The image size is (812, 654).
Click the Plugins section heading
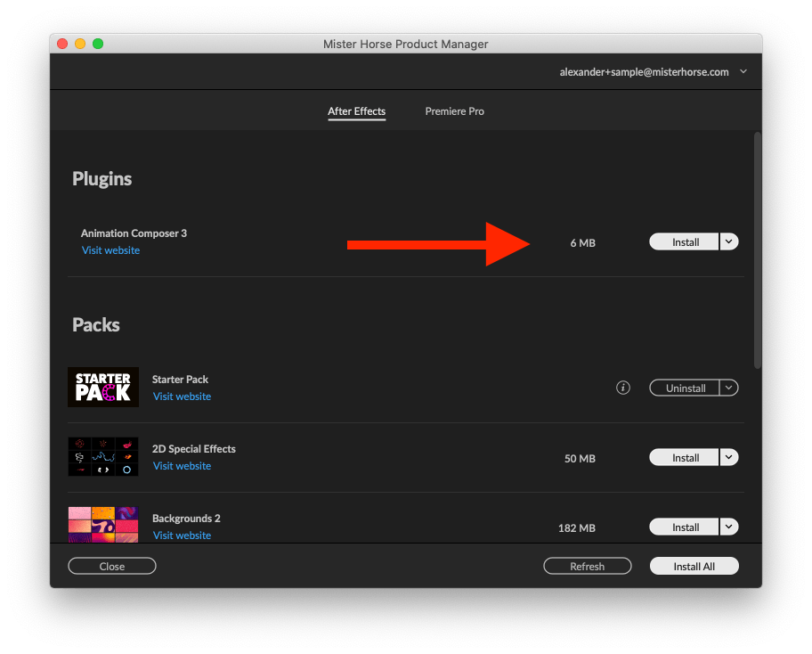[102, 179]
